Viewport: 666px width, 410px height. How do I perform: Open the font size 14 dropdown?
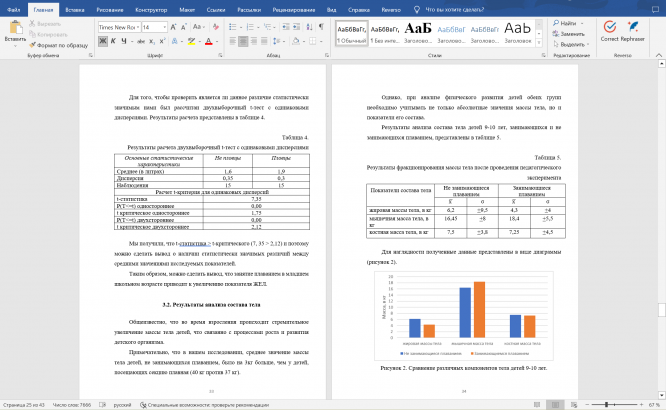pyautogui.click(x=164, y=27)
